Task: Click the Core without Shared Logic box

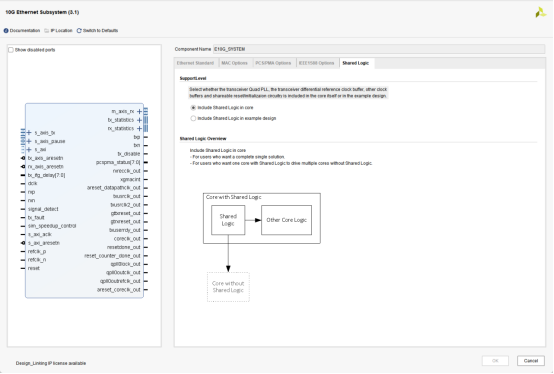Action: pyautogui.click(x=228, y=287)
